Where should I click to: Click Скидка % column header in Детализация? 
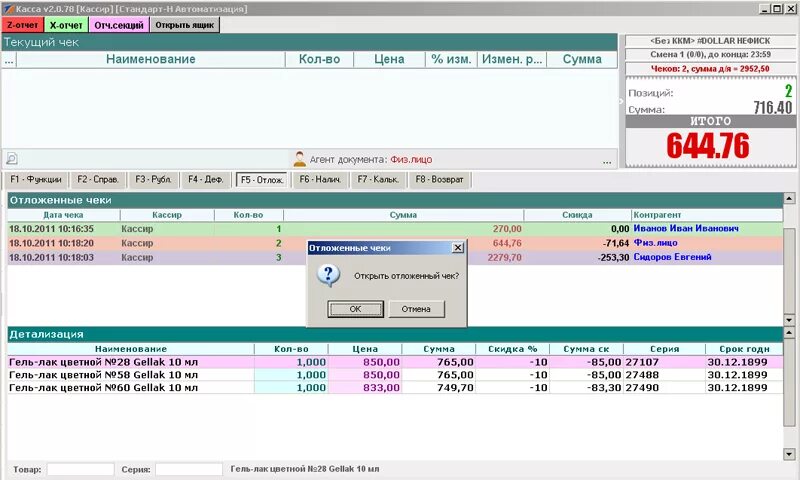click(512, 349)
